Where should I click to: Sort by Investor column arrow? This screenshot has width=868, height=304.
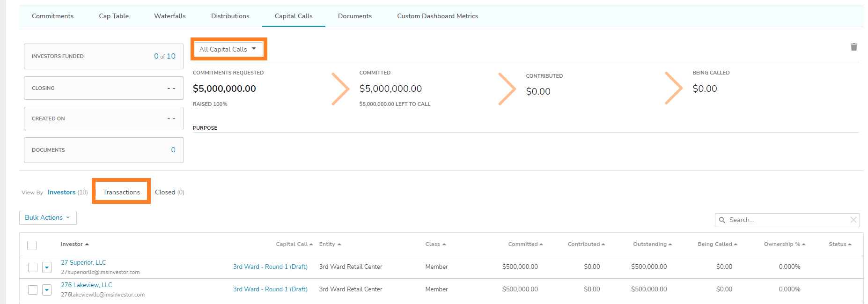87,244
